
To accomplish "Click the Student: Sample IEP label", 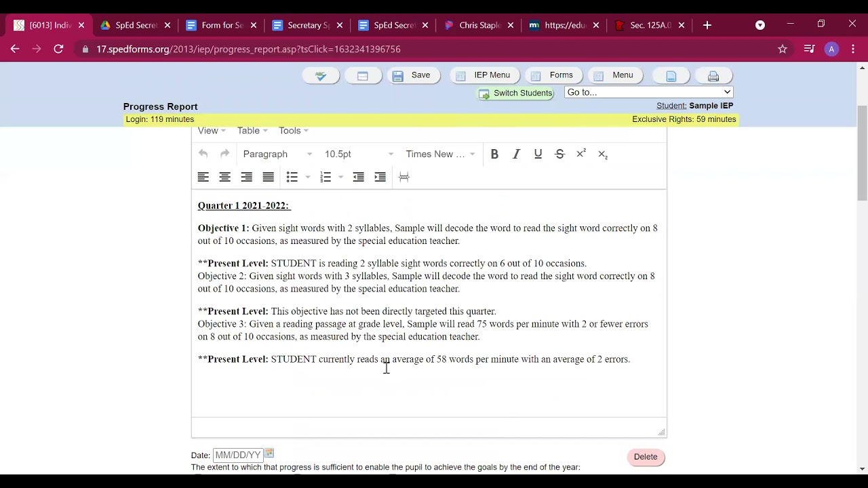I will 694,106.
